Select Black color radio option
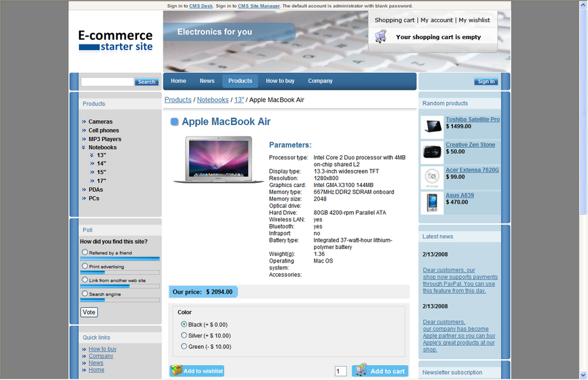588x380 pixels. (184, 324)
